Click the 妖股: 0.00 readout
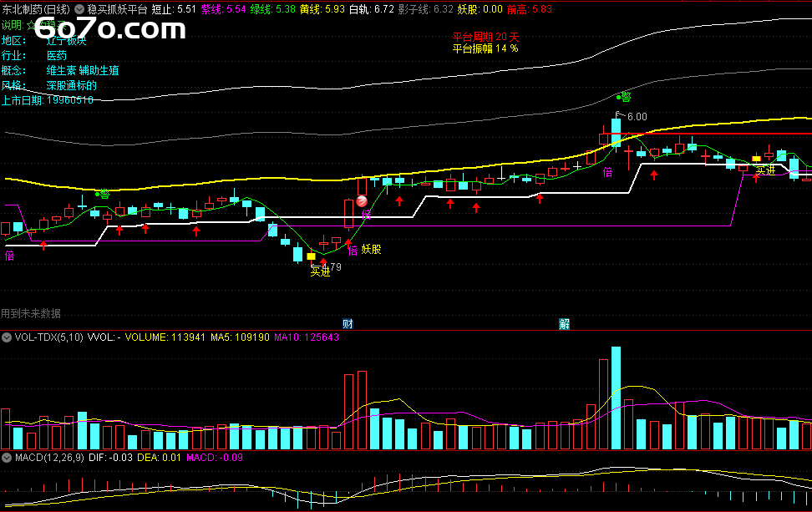 [x=480, y=9]
